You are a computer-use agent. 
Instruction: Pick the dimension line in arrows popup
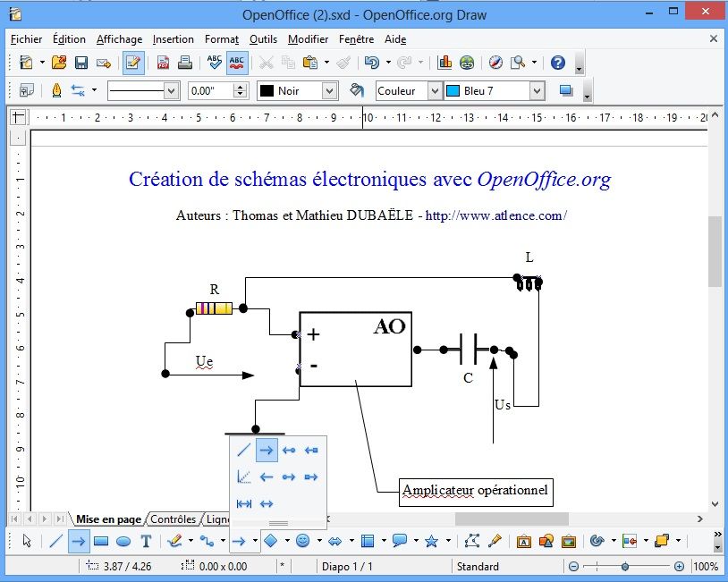tap(244, 503)
